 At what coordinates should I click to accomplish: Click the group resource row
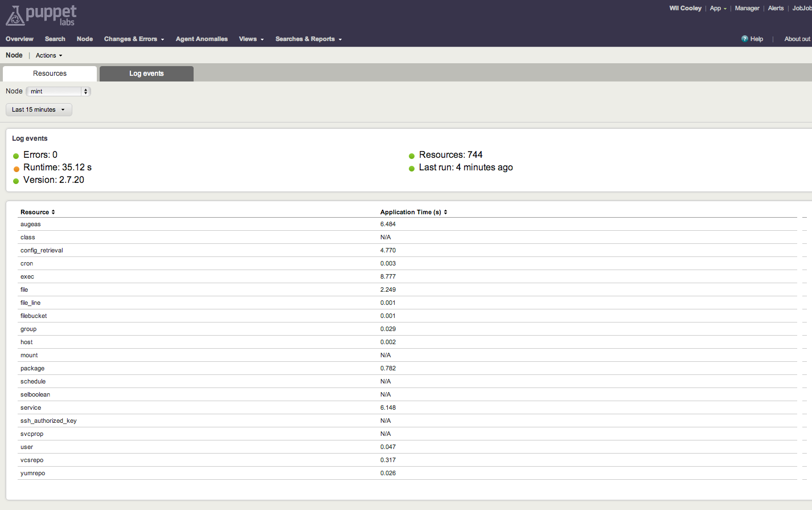[407, 329]
